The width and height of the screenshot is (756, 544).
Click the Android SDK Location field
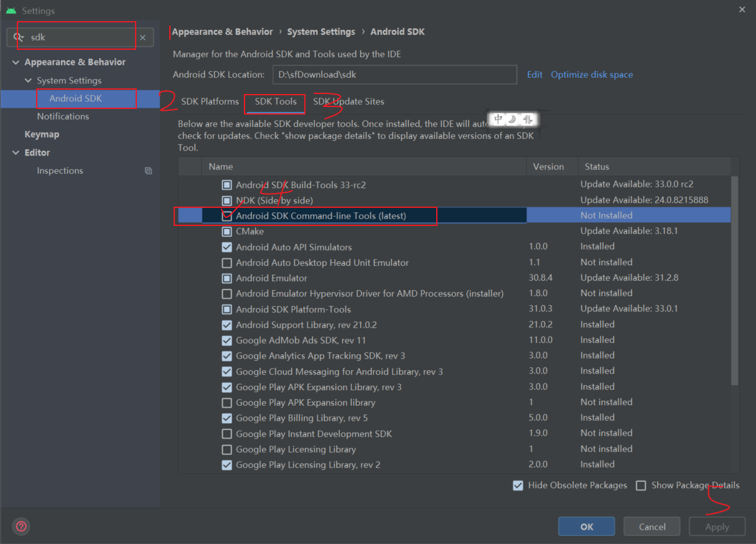394,75
